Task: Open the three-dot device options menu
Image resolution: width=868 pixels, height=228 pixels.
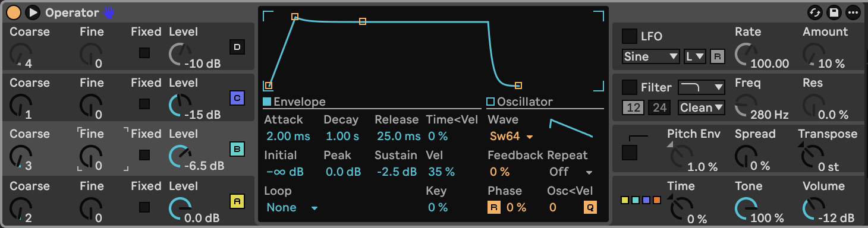Action: tap(853, 12)
